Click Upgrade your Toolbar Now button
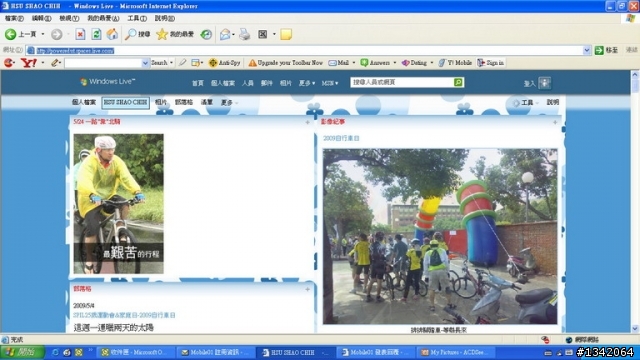 pyautogui.click(x=286, y=63)
